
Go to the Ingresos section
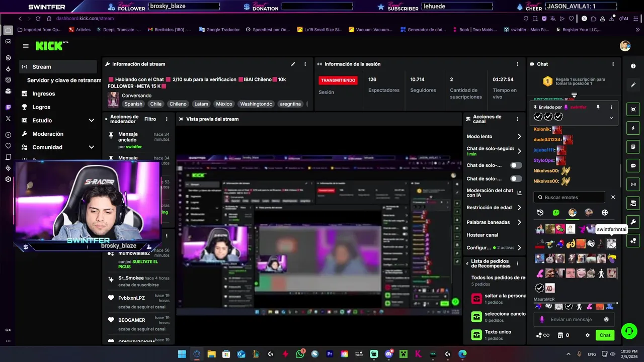(x=44, y=94)
